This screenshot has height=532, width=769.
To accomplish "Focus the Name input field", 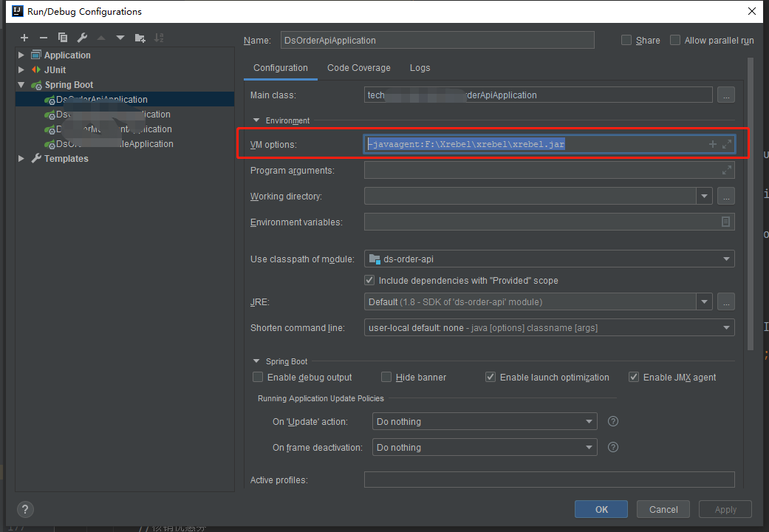I will pos(437,40).
